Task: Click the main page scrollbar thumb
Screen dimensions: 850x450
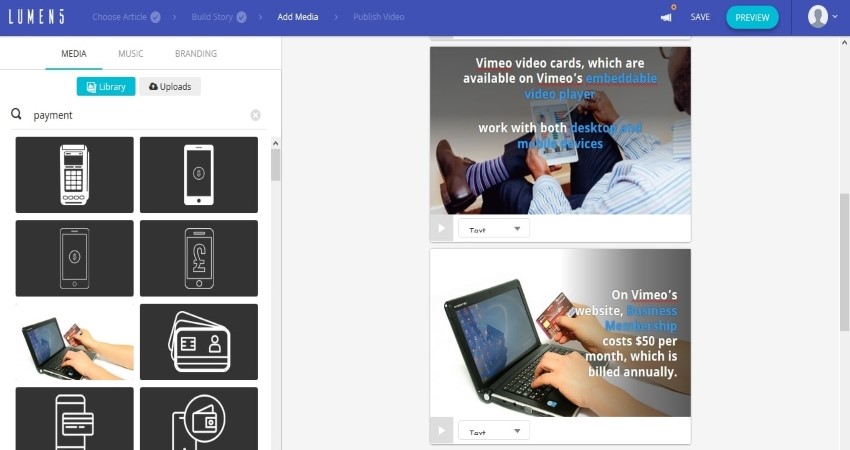Action: click(845, 261)
